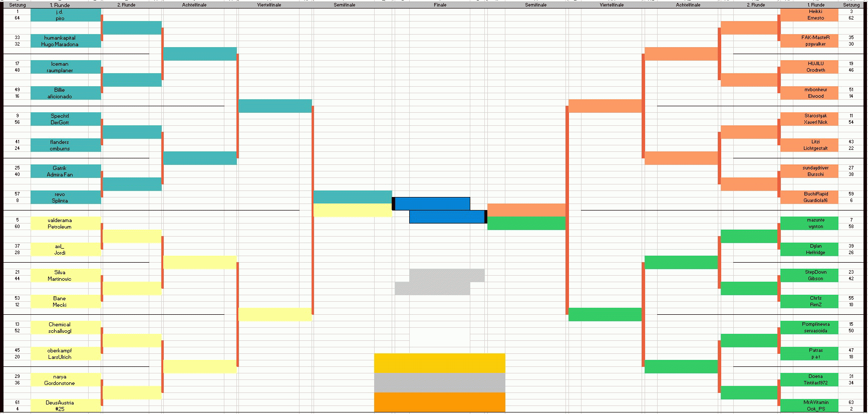Select the axl_ player cell
The height and width of the screenshot is (414, 868).
pyautogui.click(x=66, y=246)
